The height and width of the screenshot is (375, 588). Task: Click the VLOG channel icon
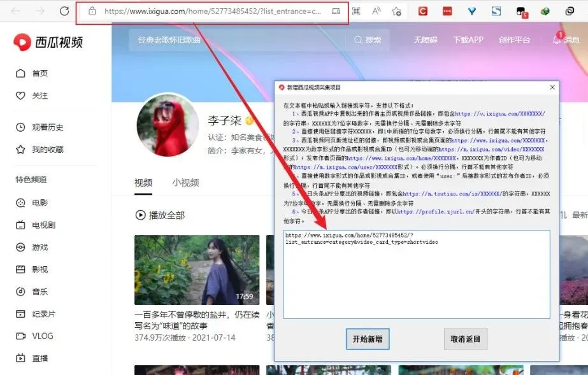pos(20,336)
